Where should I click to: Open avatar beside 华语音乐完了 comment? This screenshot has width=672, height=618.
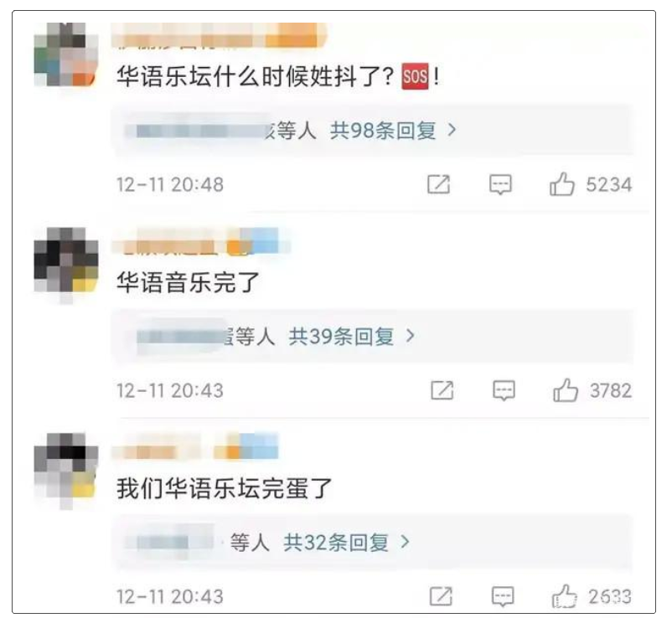coord(66,260)
